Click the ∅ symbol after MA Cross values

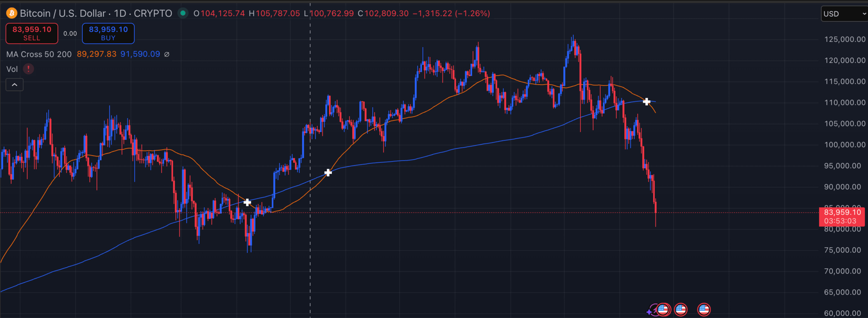tap(167, 54)
